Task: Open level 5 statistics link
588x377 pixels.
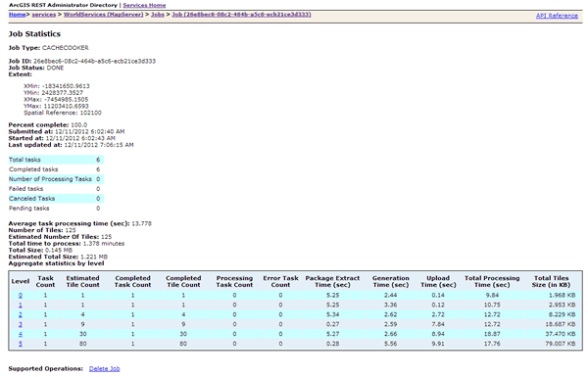Action: [x=21, y=344]
